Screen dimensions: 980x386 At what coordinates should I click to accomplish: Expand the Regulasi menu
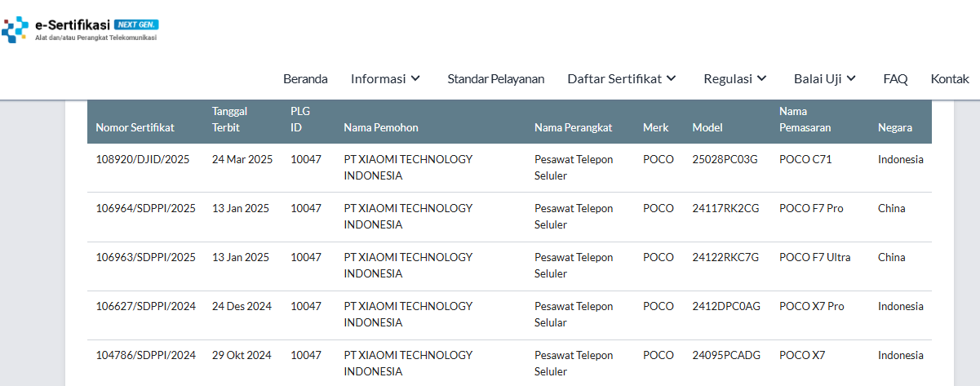(735, 79)
